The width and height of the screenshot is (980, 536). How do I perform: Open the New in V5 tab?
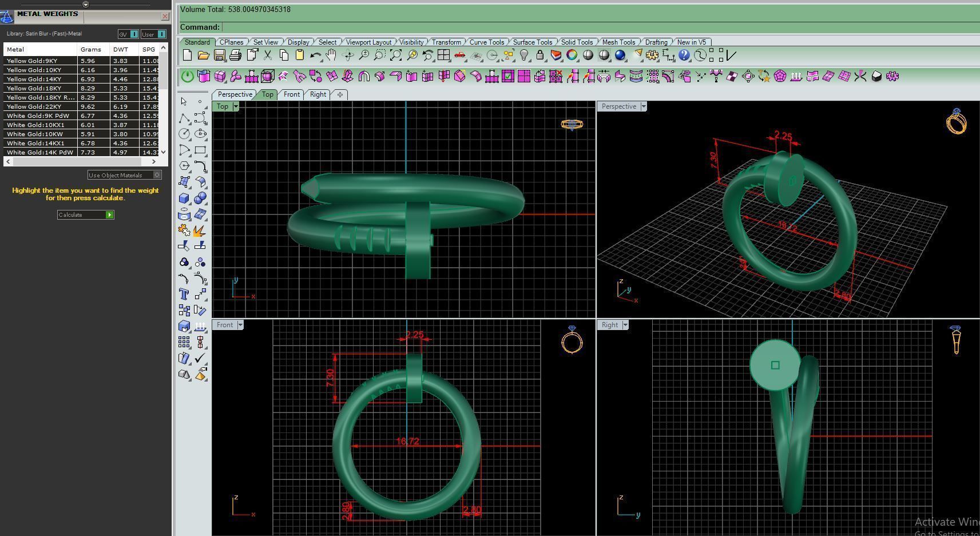[692, 42]
